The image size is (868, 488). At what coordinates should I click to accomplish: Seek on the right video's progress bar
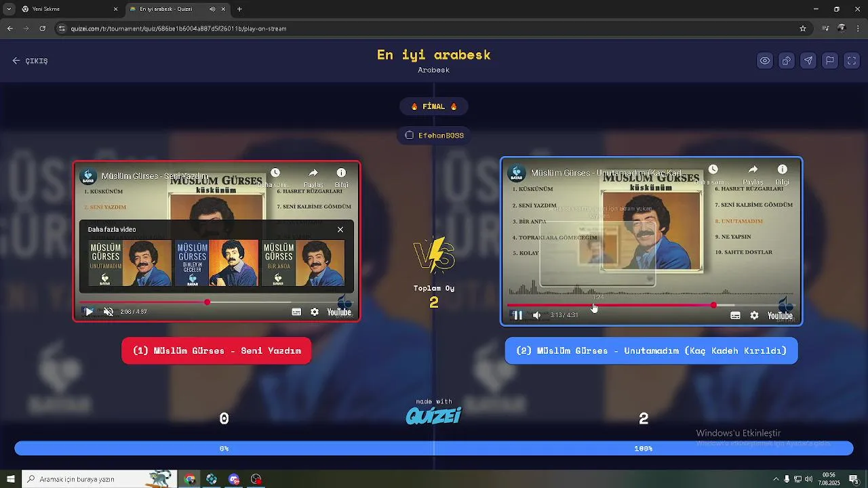point(651,305)
